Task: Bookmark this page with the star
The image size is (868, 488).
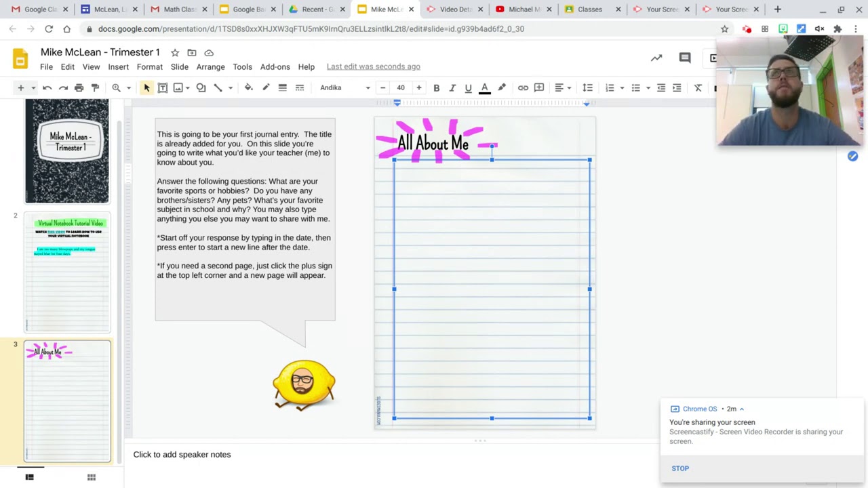Action: (x=724, y=29)
